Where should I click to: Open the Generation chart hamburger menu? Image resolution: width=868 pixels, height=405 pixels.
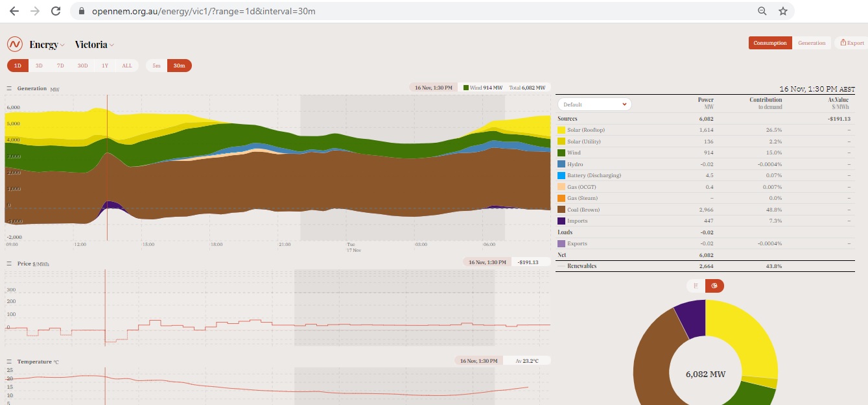[x=10, y=88]
